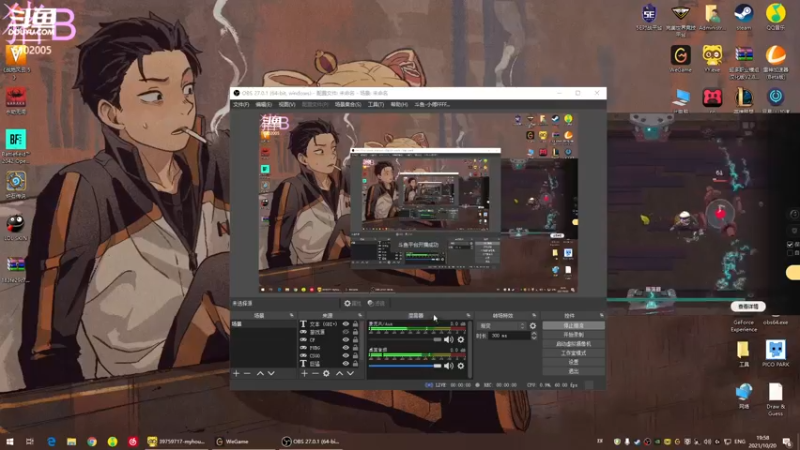Toggle the lock on the CSGO source
Image resolution: width=800 pixels, height=450 pixels.
click(356, 356)
